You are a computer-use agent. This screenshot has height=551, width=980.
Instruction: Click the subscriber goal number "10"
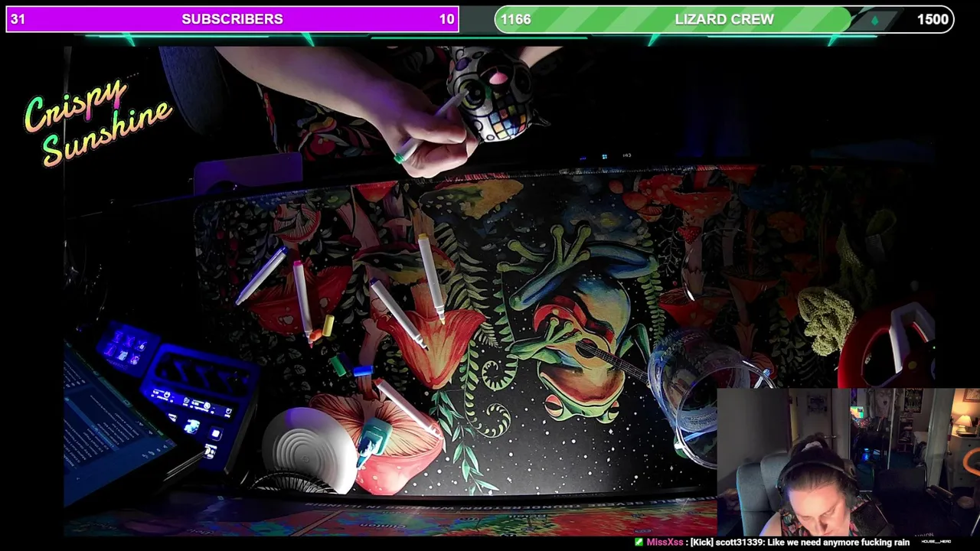coord(447,19)
